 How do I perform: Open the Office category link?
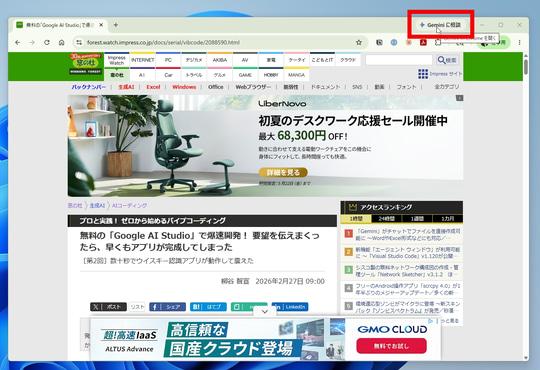(x=216, y=87)
